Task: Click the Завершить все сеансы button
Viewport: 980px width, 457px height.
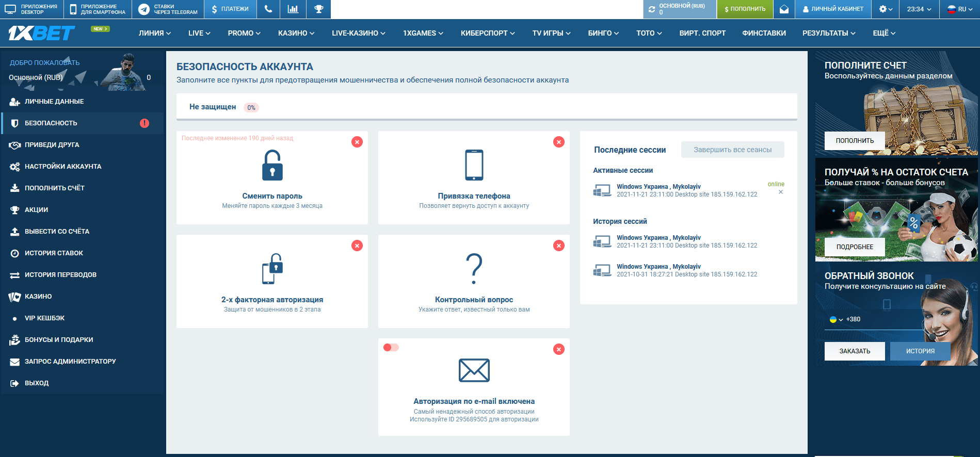Action: pos(732,150)
